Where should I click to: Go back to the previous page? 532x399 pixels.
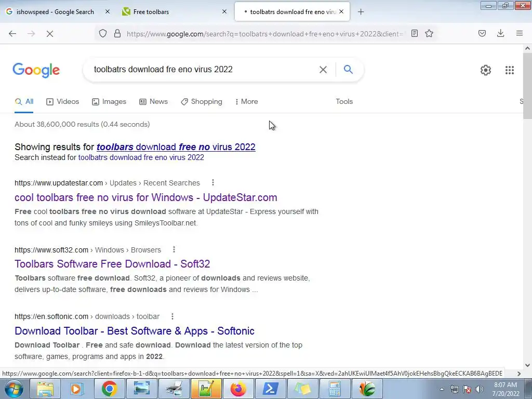click(12, 34)
